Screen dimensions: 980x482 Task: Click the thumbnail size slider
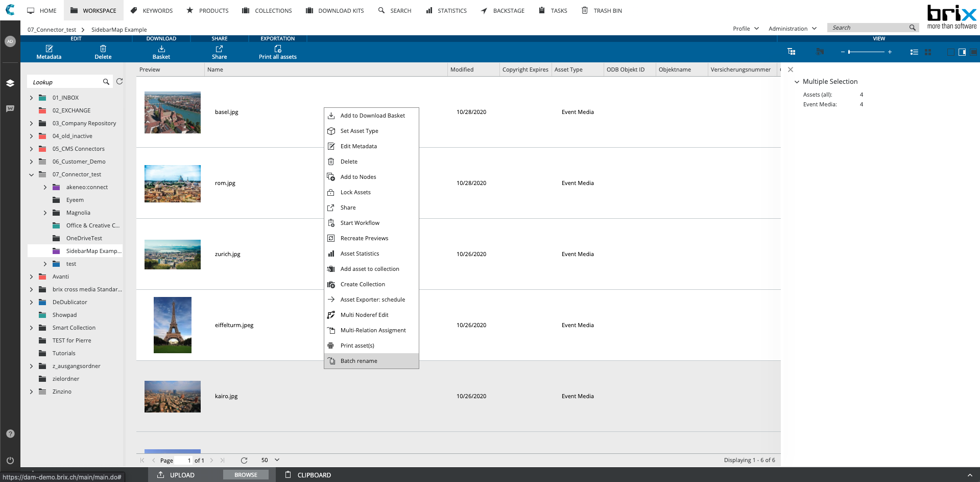point(866,52)
